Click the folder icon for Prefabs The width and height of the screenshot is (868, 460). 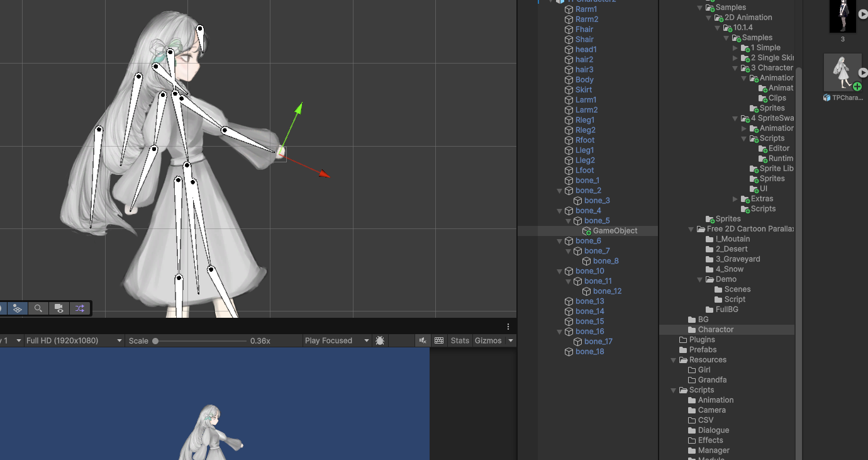pyautogui.click(x=683, y=350)
